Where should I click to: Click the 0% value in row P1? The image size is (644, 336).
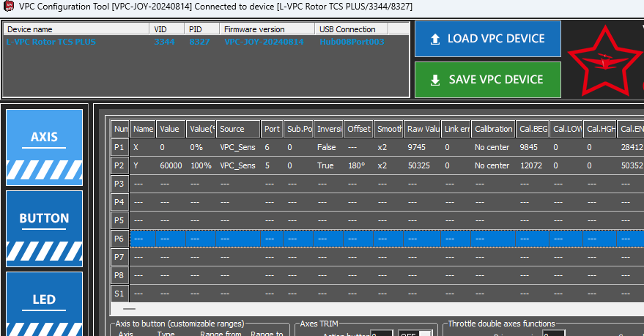tap(196, 147)
